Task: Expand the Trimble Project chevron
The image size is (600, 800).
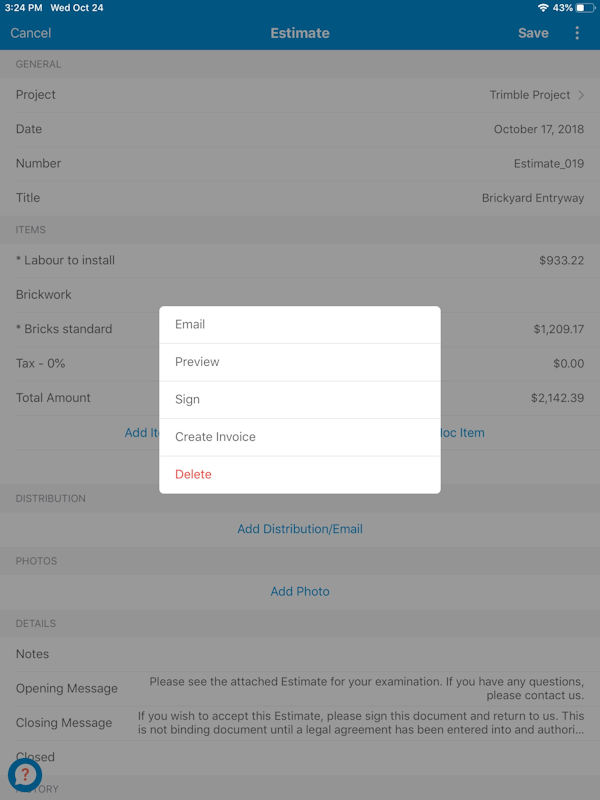Action: click(581, 95)
